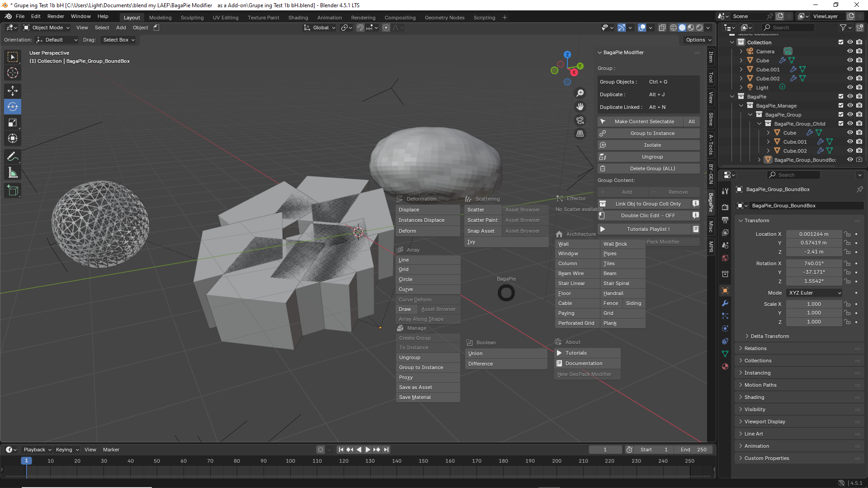Viewport: 868px width, 488px height.
Task: Open the XYZ Euler rotation mode dropdown
Action: pyautogui.click(x=815, y=293)
